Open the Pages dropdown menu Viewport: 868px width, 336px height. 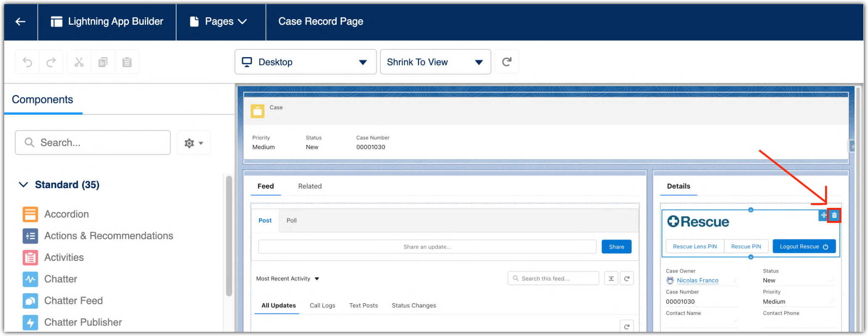point(219,22)
